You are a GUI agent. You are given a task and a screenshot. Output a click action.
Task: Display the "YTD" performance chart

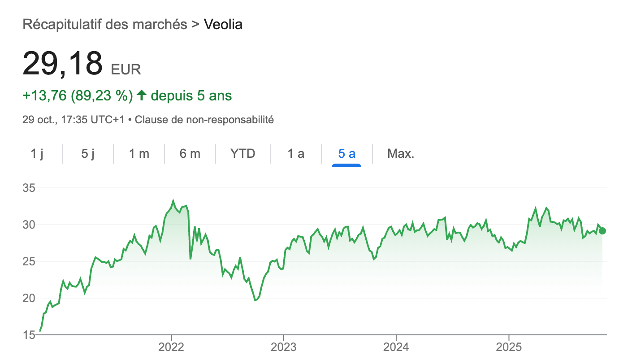pos(242,153)
